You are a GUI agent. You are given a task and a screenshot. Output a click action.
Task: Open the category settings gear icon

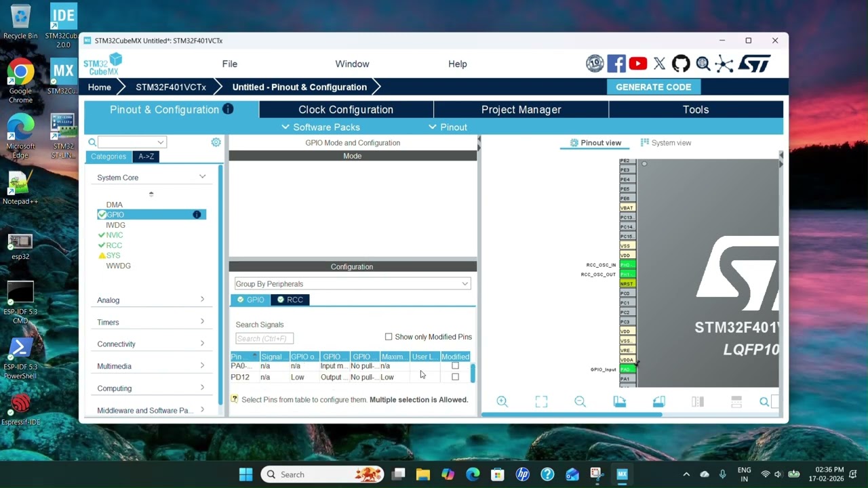[x=216, y=142]
